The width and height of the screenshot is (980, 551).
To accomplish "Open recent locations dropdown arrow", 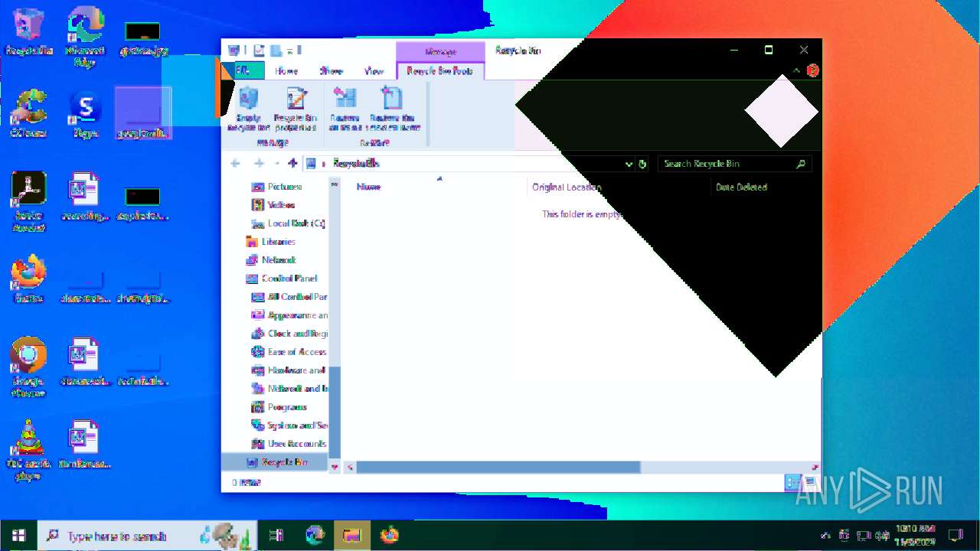I will 276,163.
